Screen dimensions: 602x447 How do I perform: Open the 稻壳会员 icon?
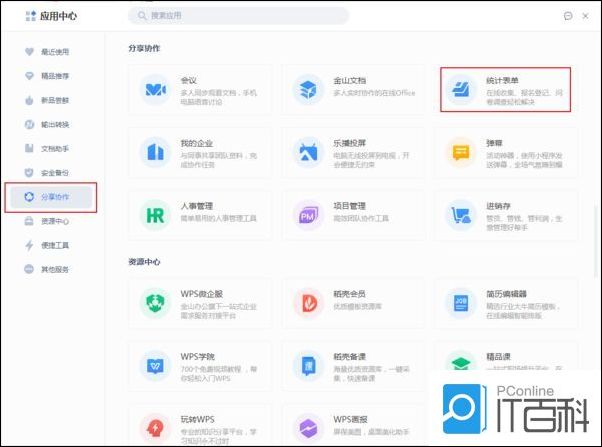click(x=308, y=303)
